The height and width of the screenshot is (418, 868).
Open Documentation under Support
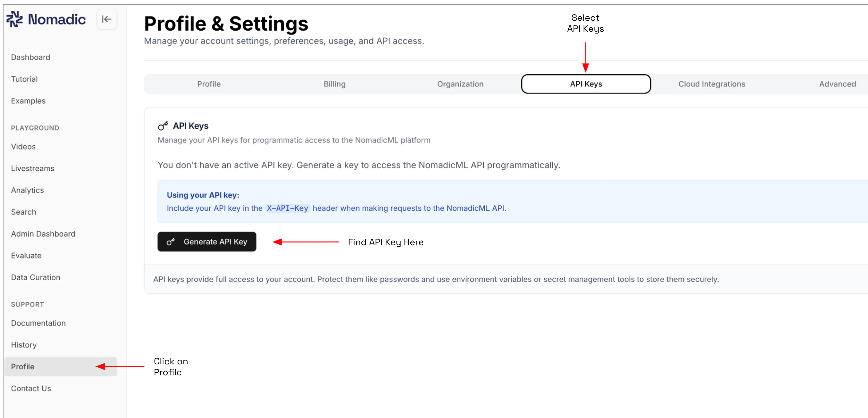pos(38,323)
